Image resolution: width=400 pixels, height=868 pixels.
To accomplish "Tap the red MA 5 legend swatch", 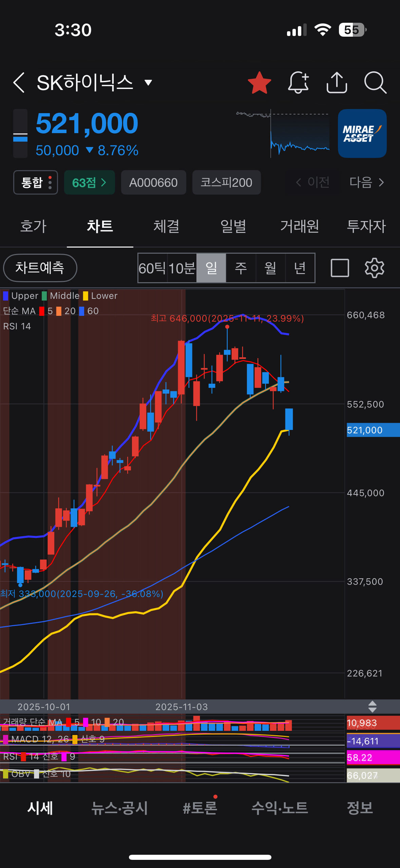I will coord(42,311).
